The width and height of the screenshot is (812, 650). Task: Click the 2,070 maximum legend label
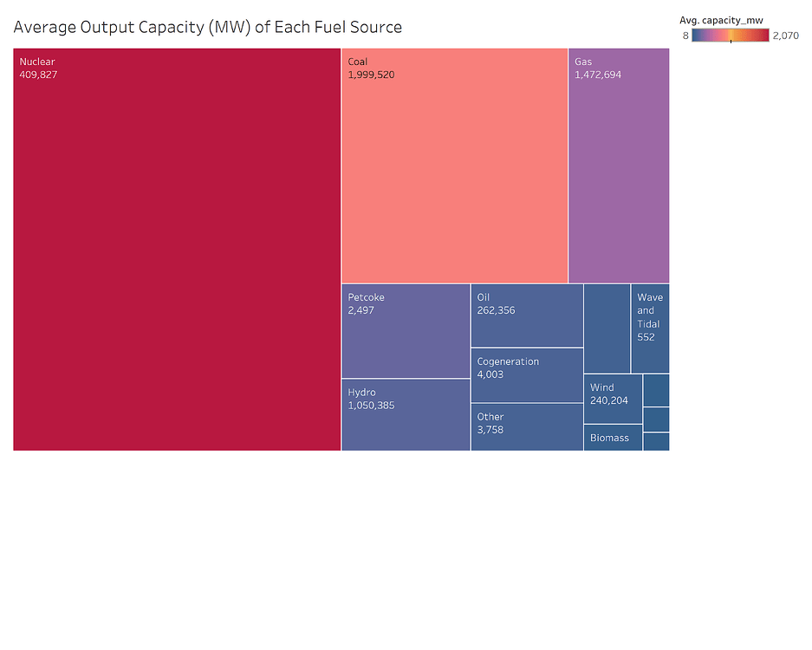pos(785,36)
